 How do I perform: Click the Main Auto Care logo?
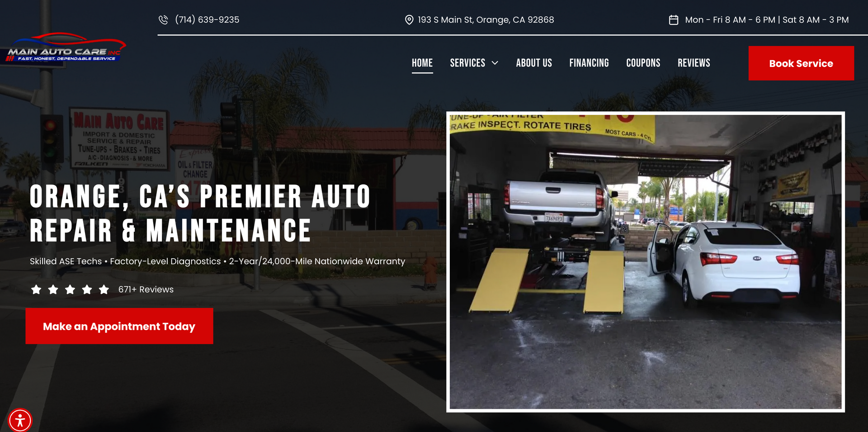66,48
